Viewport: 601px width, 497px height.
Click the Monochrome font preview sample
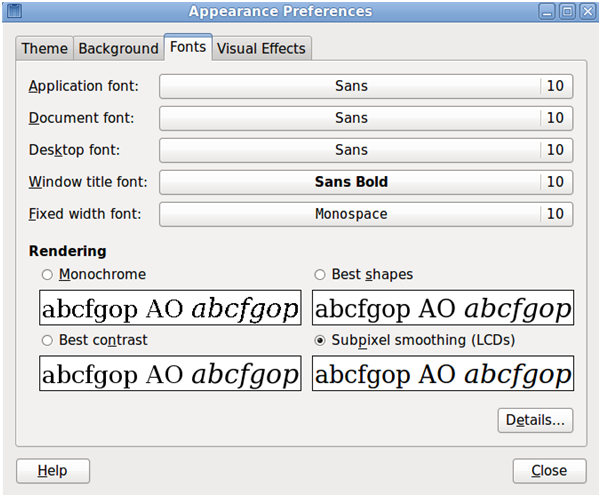coord(170,308)
